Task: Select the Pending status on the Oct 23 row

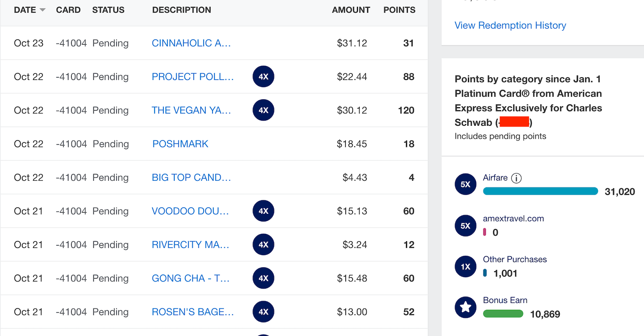Action: tap(110, 43)
